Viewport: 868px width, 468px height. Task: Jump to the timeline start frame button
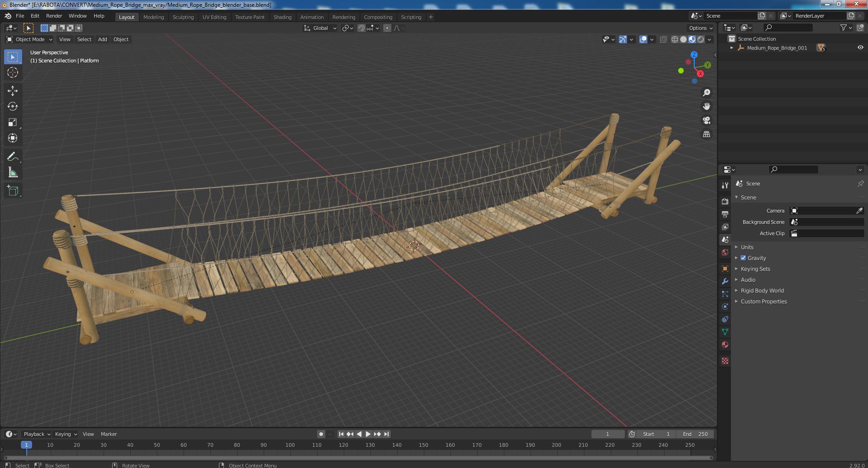click(x=341, y=434)
